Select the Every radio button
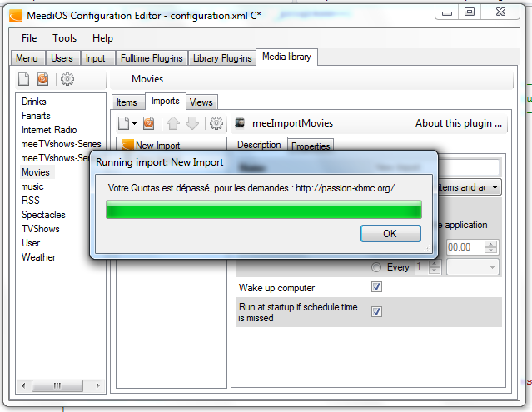Viewport: 532px width, 412px height. [x=376, y=267]
